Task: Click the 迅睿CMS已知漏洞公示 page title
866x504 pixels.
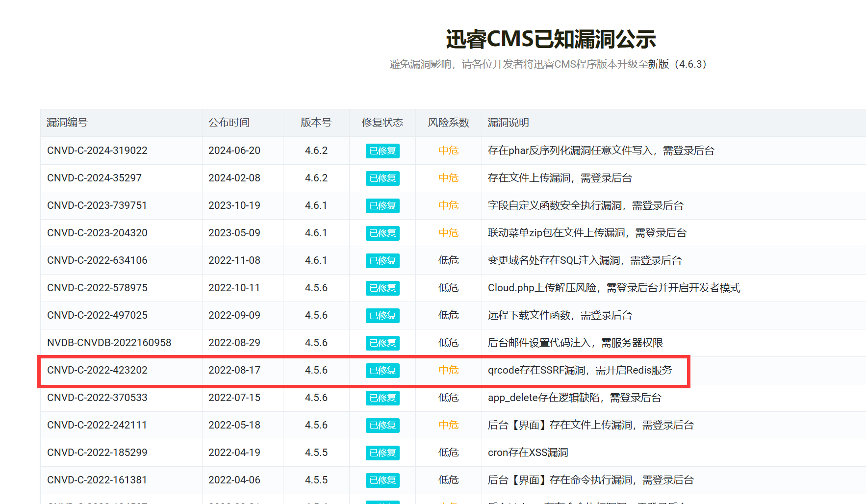Action: (x=551, y=39)
